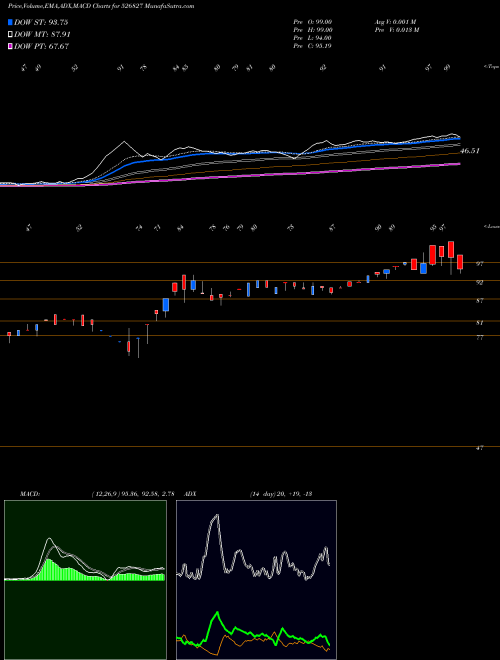Open the green MACD histogram chart
Image resolution: width=500 pixels, height=660 pixels.
coord(85,580)
